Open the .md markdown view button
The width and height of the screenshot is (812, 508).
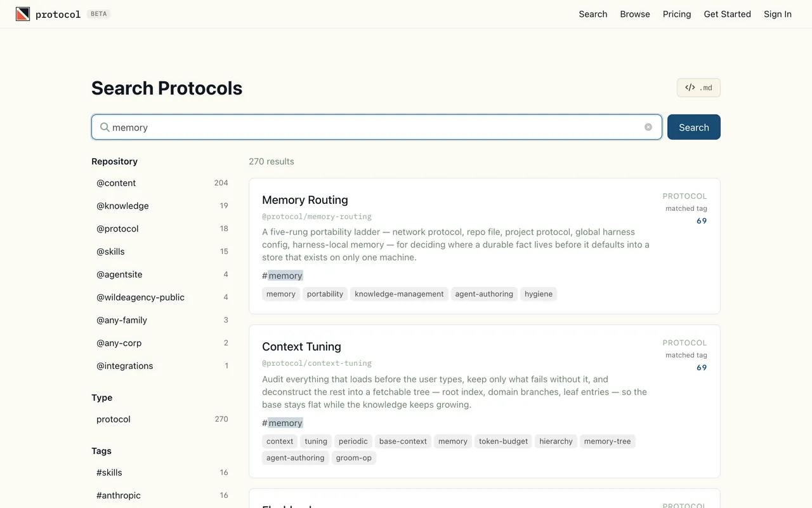(698, 88)
